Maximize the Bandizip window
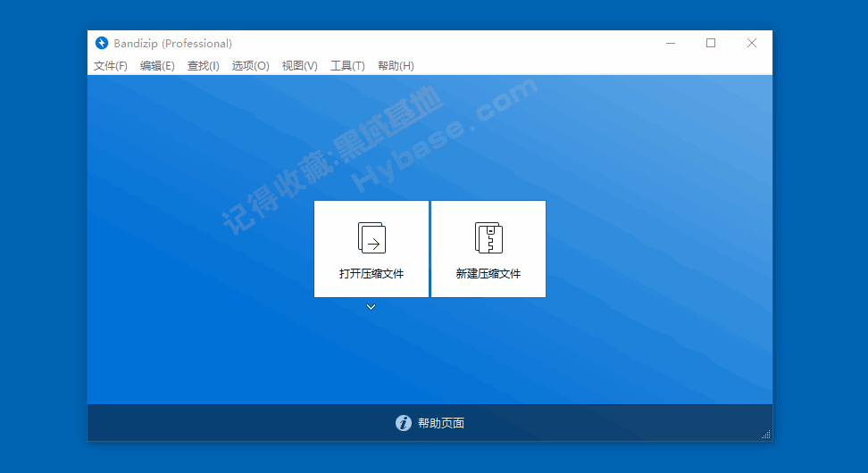Screen dimensions: 868x473 (711, 43)
